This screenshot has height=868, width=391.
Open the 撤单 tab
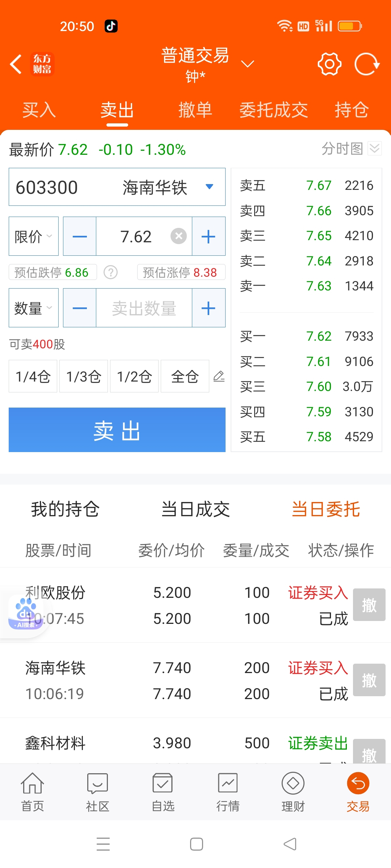[x=195, y=110]
